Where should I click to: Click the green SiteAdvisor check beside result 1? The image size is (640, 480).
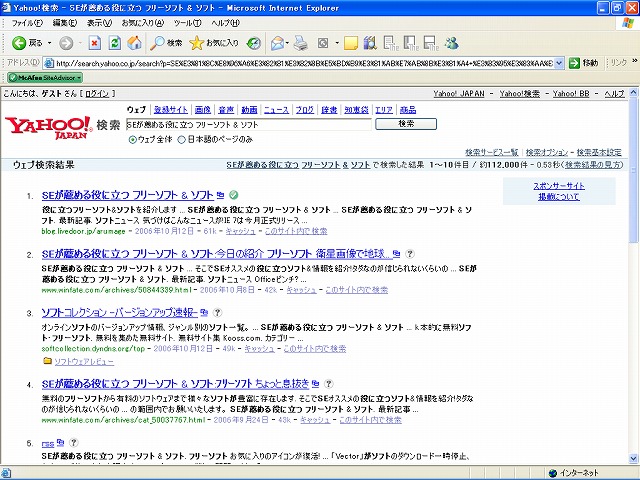coord(233,195)
